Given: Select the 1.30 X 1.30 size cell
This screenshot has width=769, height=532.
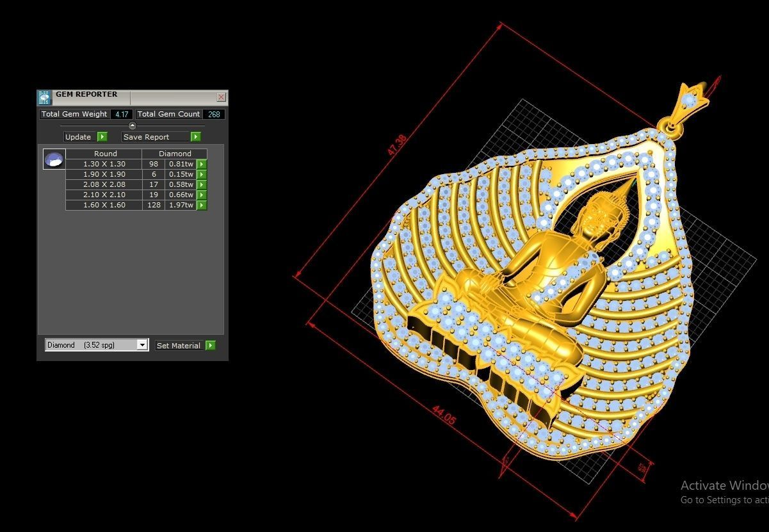Looking at the screenshot, I should 104,164.
